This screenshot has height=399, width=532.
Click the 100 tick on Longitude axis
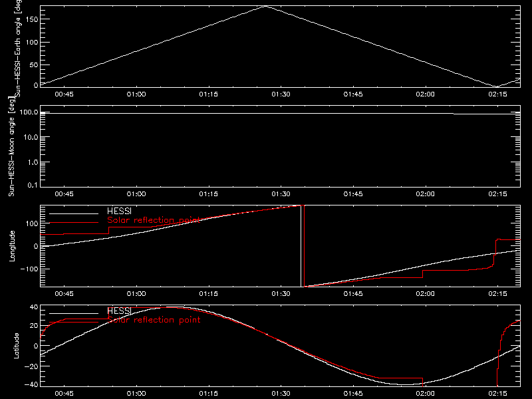point(31,223)
